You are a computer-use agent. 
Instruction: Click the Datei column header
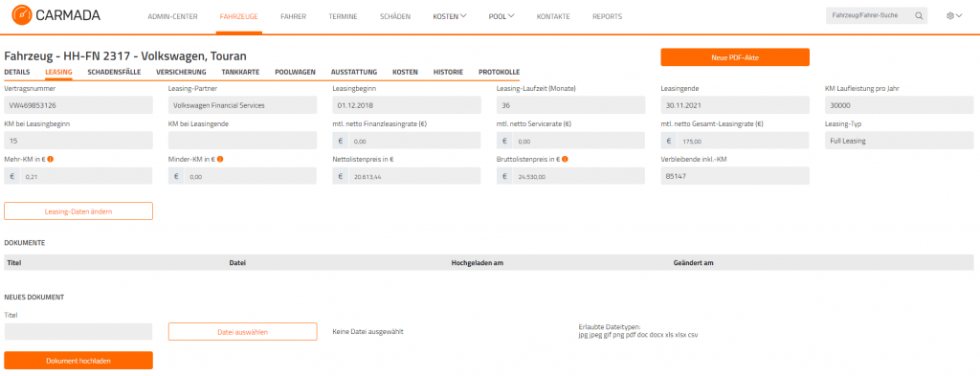(237, 263)
